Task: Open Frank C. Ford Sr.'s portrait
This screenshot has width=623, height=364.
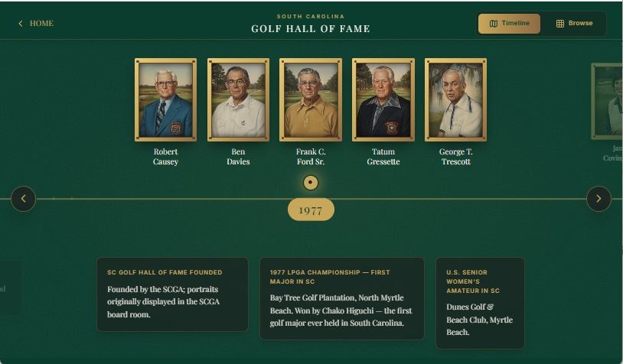Action: tap(311, 99)
